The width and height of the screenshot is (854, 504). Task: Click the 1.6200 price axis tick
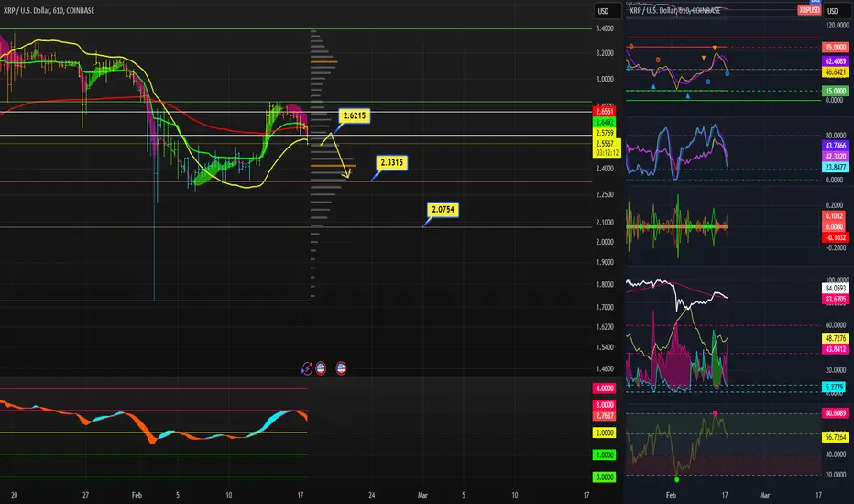point(605,327)
